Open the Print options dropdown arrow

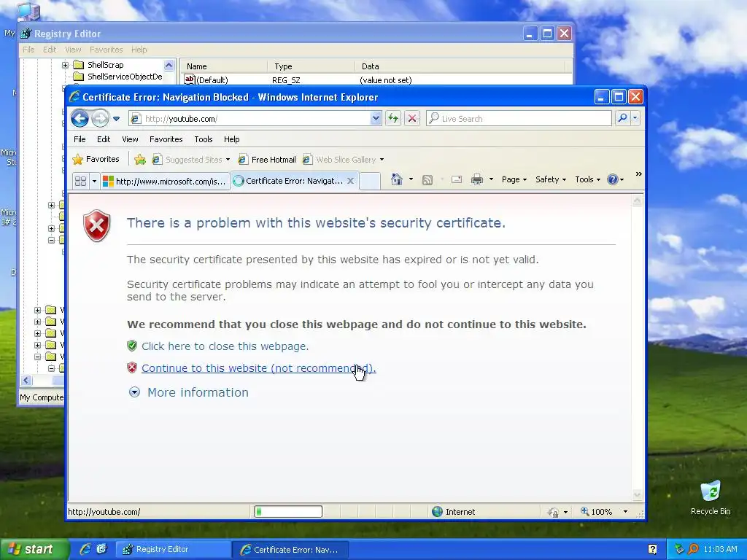[491, 179]
